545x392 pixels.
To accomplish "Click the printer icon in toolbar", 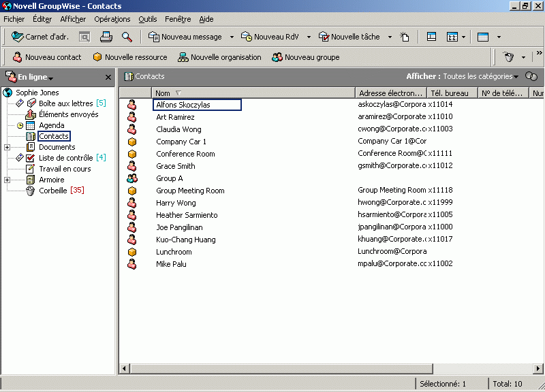I will tap(106, 37).
